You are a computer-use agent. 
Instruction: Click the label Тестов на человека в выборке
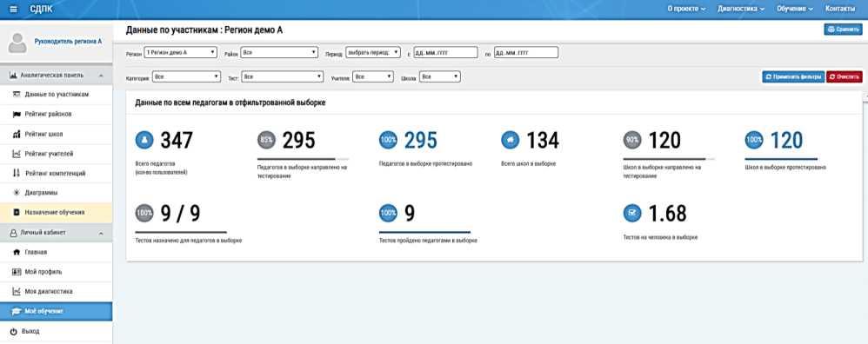660,237
